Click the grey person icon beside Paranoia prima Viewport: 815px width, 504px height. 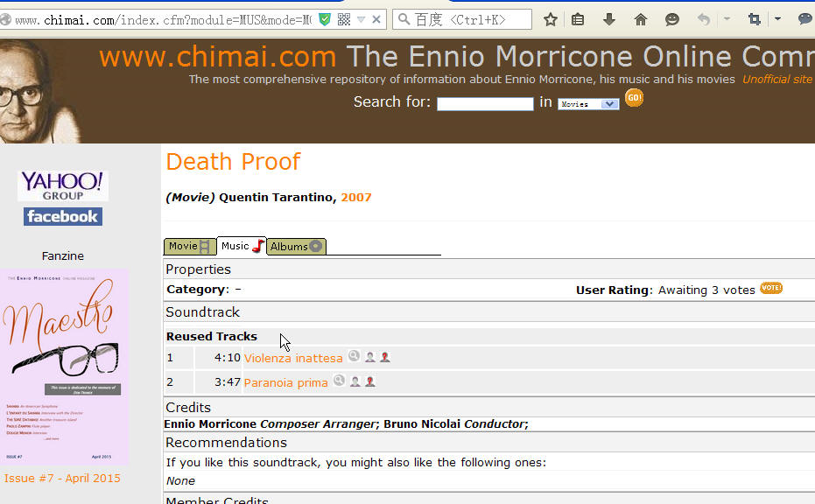355,381
